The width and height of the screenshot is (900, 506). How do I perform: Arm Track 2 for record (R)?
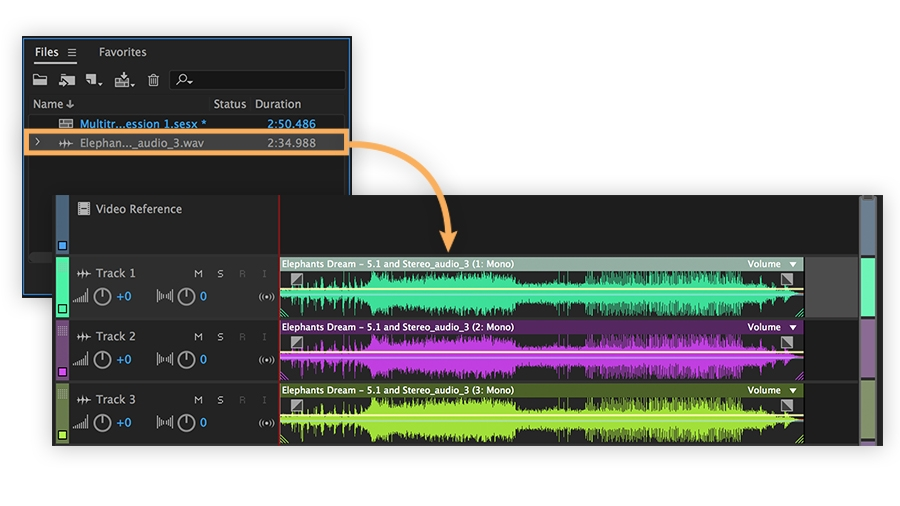[x=242, y=337]
